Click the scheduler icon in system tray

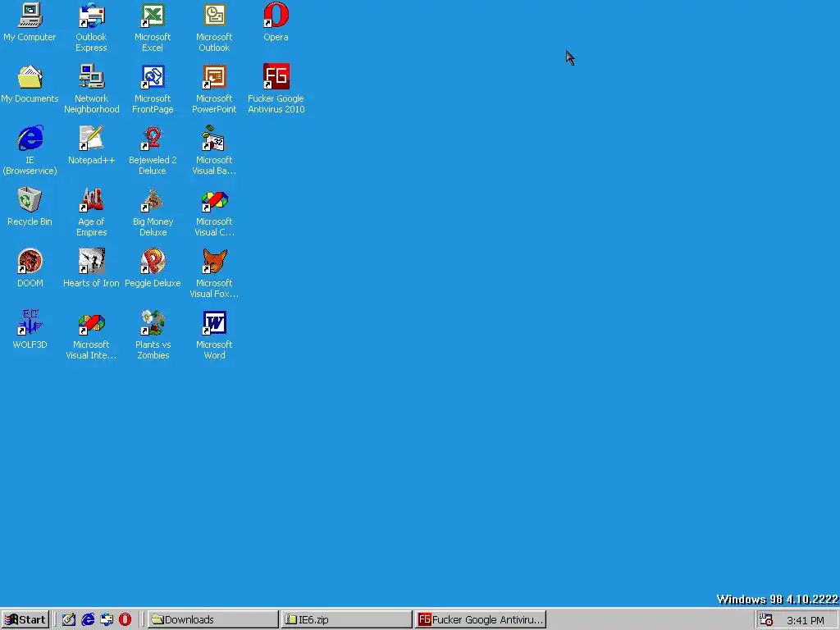pyautogui.click(x=766, y=620)
